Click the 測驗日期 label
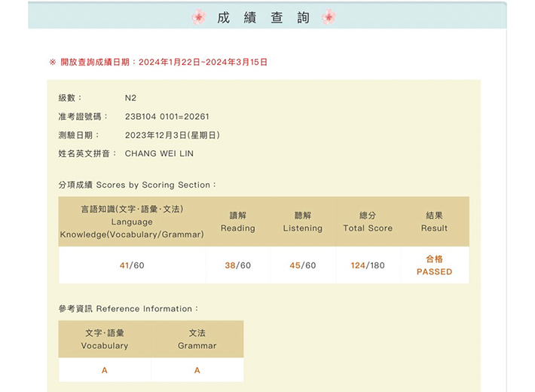 pos(79,135)
